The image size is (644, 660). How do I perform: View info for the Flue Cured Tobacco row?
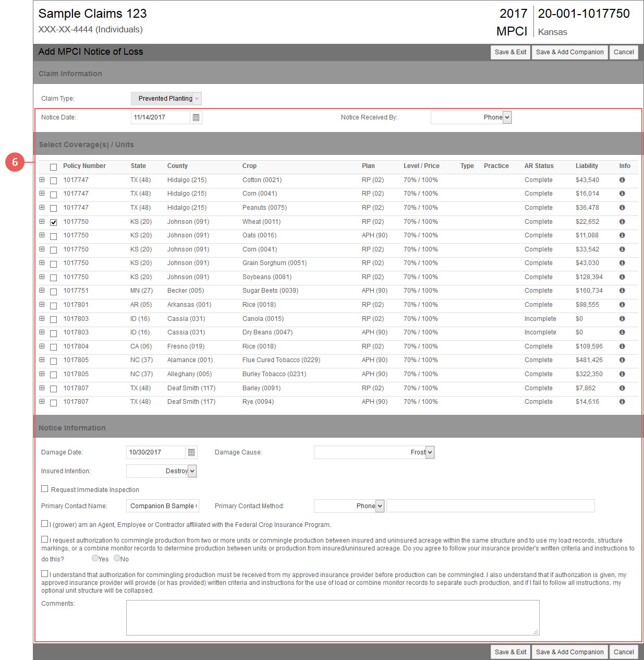[622, 360]
